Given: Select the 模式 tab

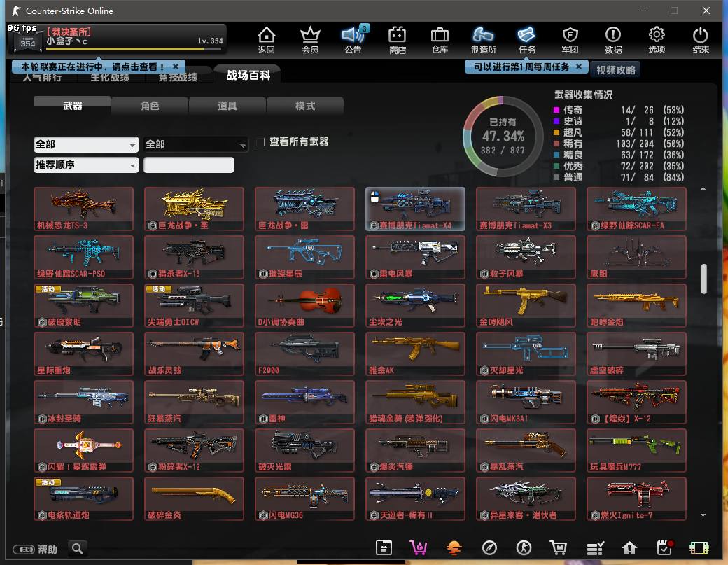Looking at the screenshot, I should point(305,106).
